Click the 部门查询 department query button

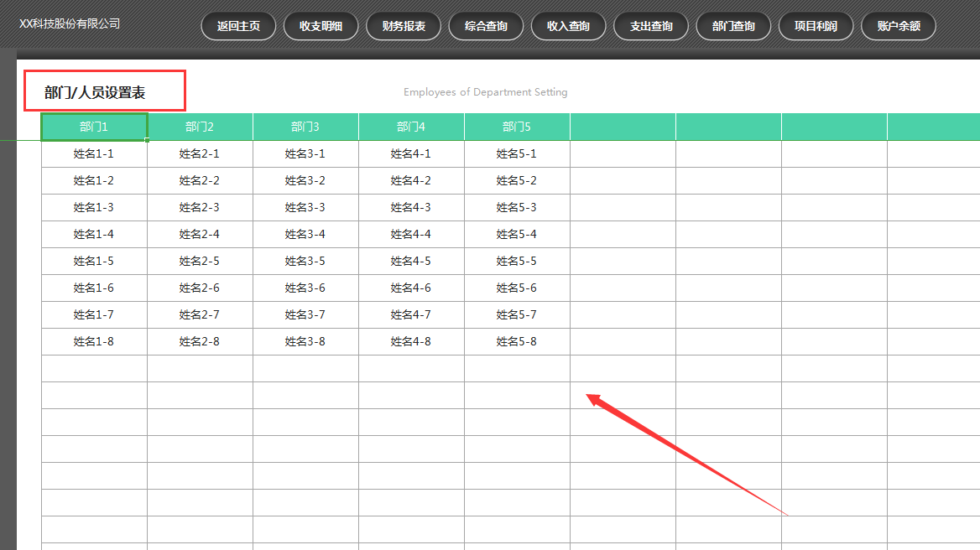[x=733, y=26]
